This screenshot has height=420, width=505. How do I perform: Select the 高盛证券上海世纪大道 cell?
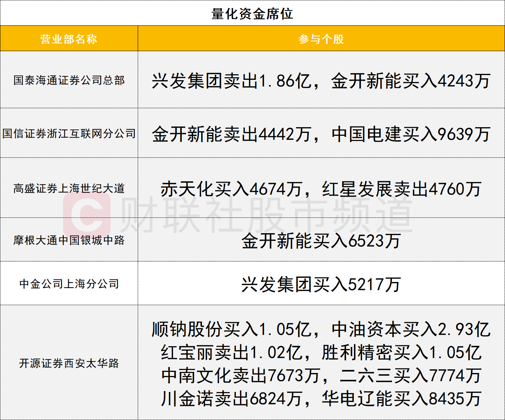point(69,188)
